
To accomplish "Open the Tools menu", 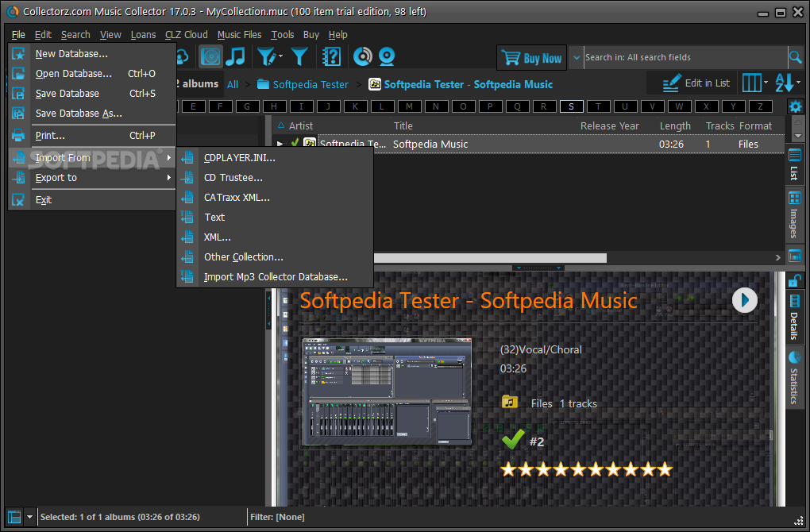I will (282, 35).
